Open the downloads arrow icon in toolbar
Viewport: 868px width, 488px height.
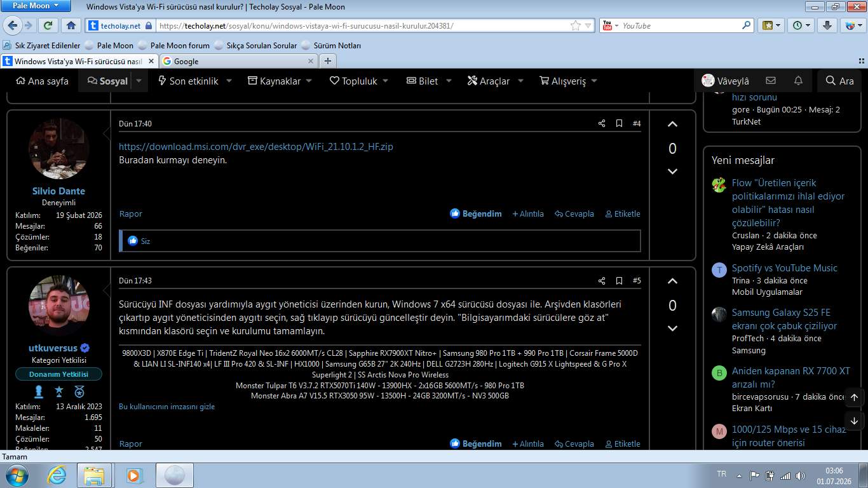click(827, 25)
